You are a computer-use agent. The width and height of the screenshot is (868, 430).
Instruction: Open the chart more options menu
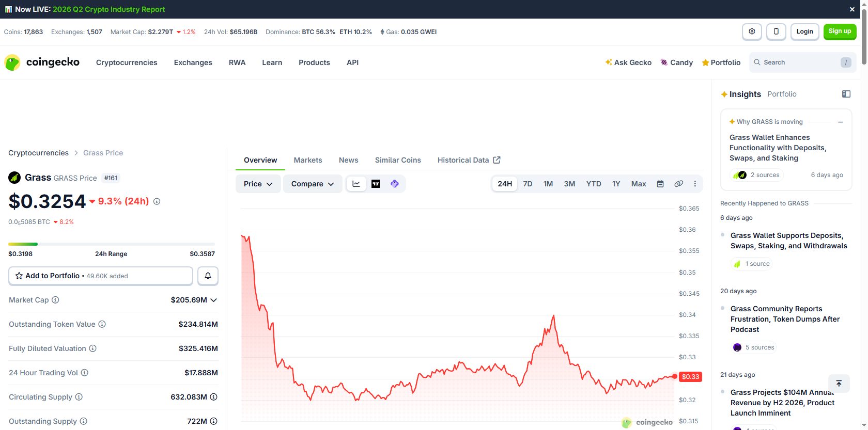pos(695,184)
